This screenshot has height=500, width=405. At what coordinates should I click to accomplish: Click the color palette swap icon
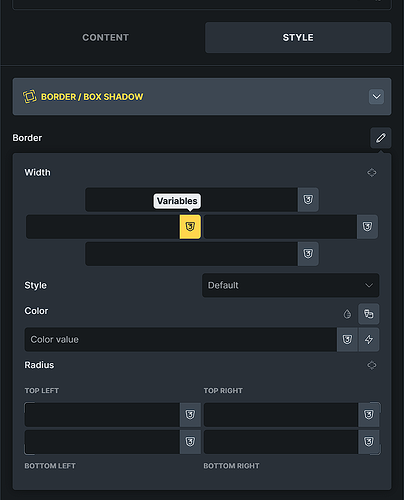click(369, 314)
